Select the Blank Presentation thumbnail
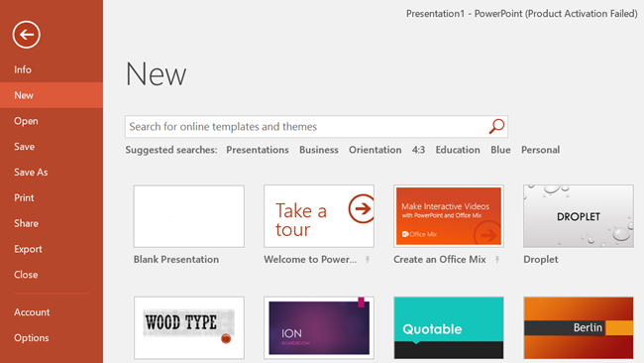This screenshot has width=644, height=363. [189, 216]
